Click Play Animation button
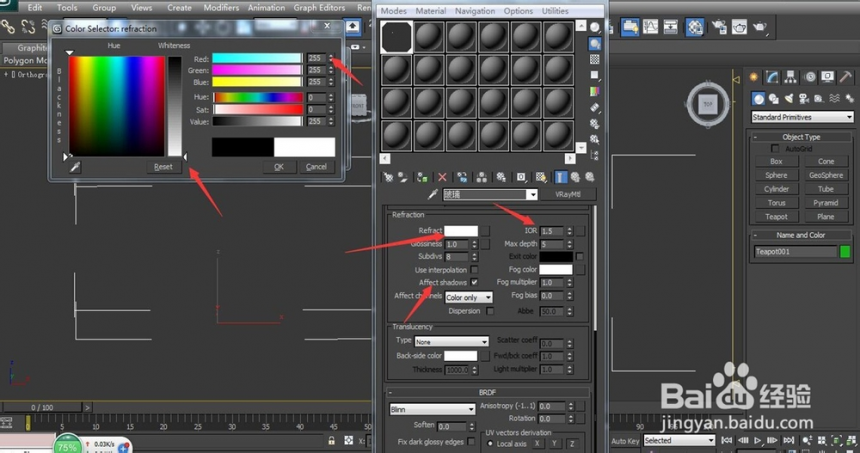 (757, 440)
